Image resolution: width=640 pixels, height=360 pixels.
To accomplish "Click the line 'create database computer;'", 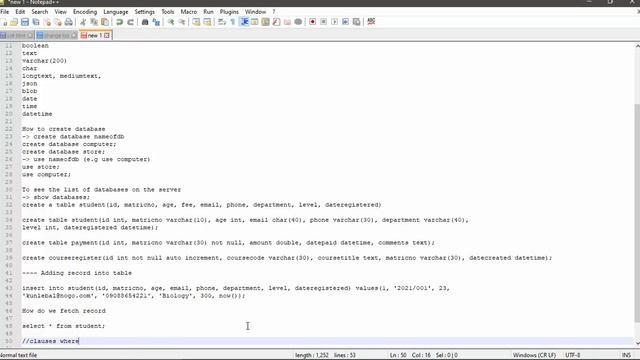I will [69, 144].
